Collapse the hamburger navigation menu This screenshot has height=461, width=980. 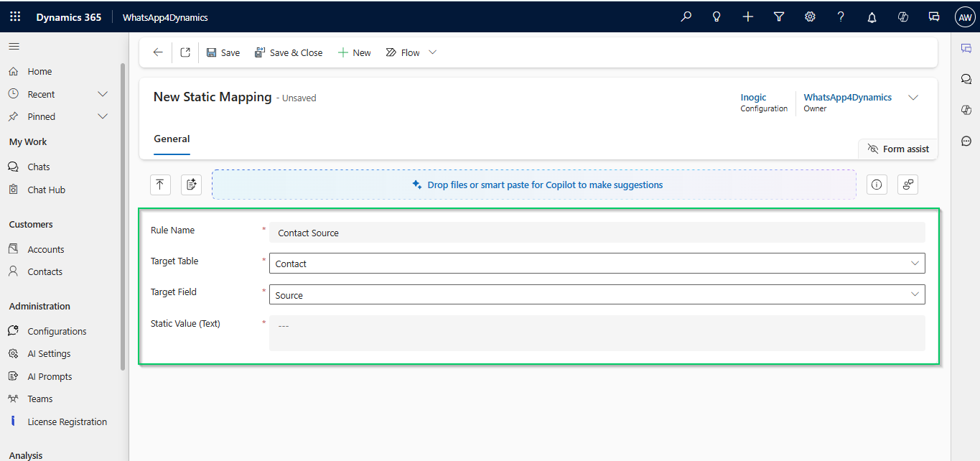14,47
